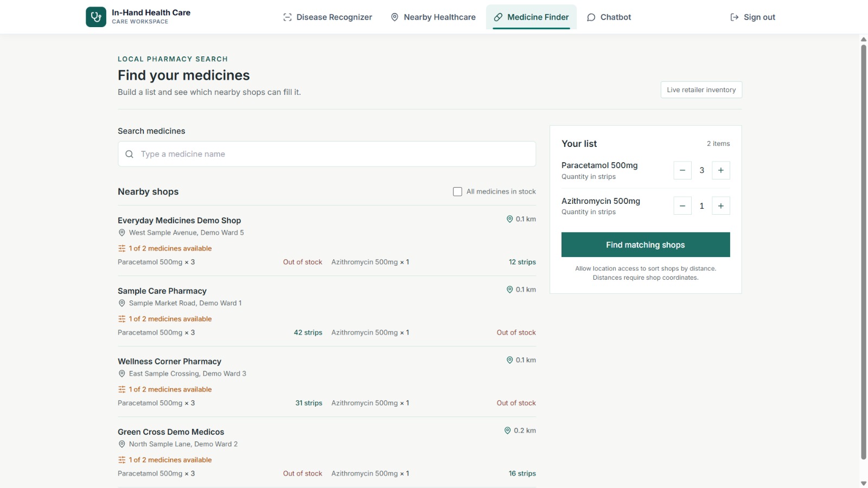The image size is (868, 488).
Task: Click the Live retailer inventory badge
Action: (x=701, y=90)
